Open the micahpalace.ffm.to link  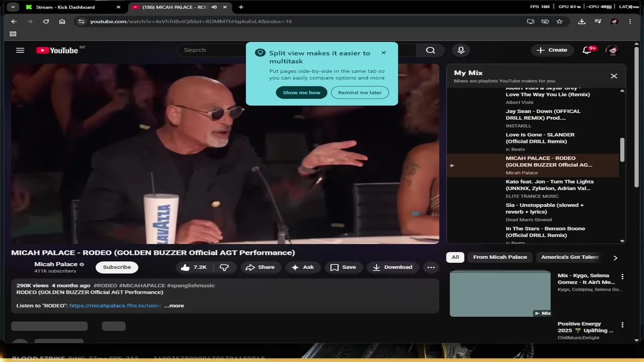pos(116,306)
